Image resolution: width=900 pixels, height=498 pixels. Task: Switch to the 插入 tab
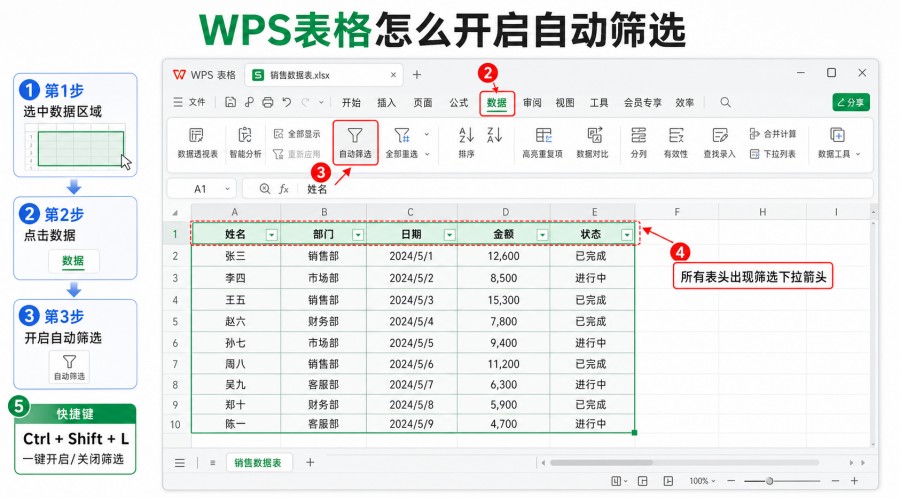coord(386,102)
